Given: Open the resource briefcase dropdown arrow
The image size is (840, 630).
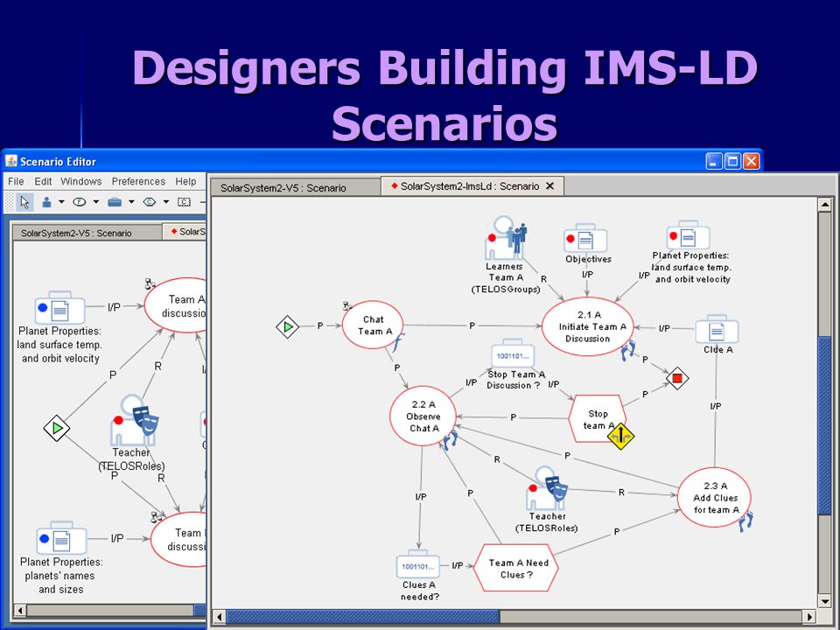Looking at the screenshot, I should [x=131, y=202].
